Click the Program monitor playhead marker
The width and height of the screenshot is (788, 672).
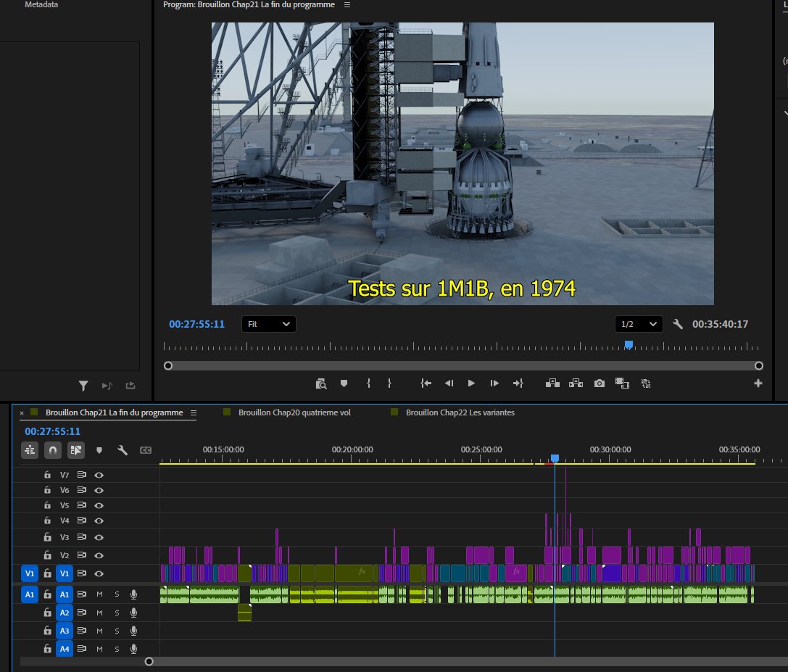pos(629,345)
